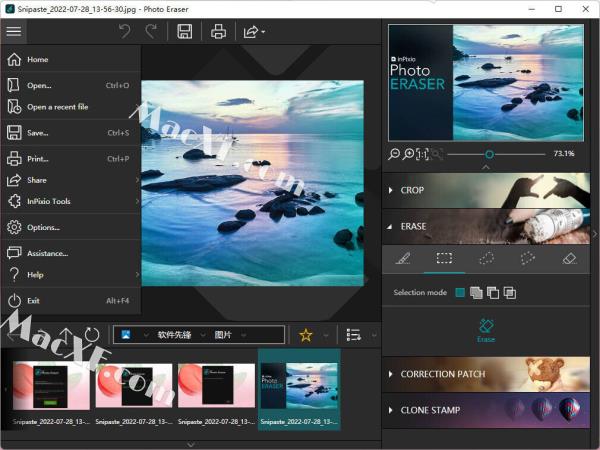The width and height of the screenshot is (600, 450).
Task: Open the dropdown next to favorites star
Action: (x=326, y=336)
